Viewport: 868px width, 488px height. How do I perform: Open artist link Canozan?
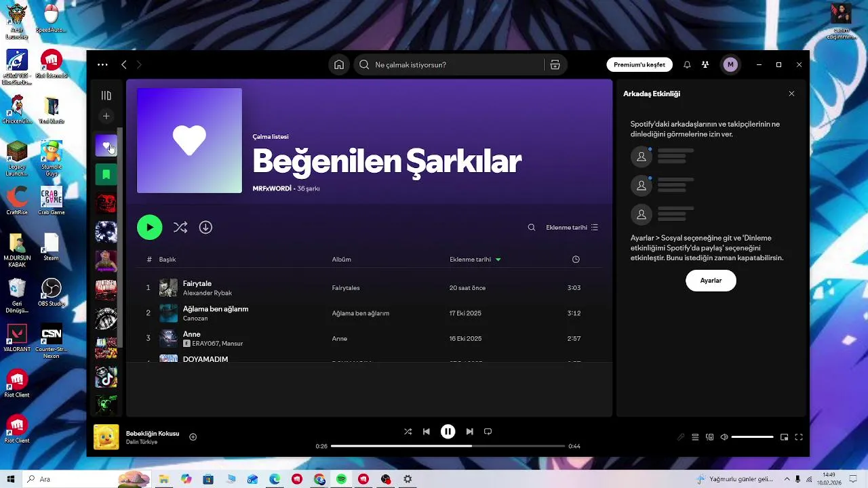(x=195, y=318)
